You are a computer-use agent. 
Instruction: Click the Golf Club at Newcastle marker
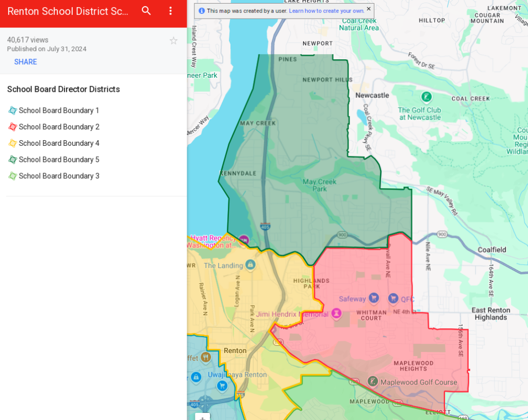[426, 96]
